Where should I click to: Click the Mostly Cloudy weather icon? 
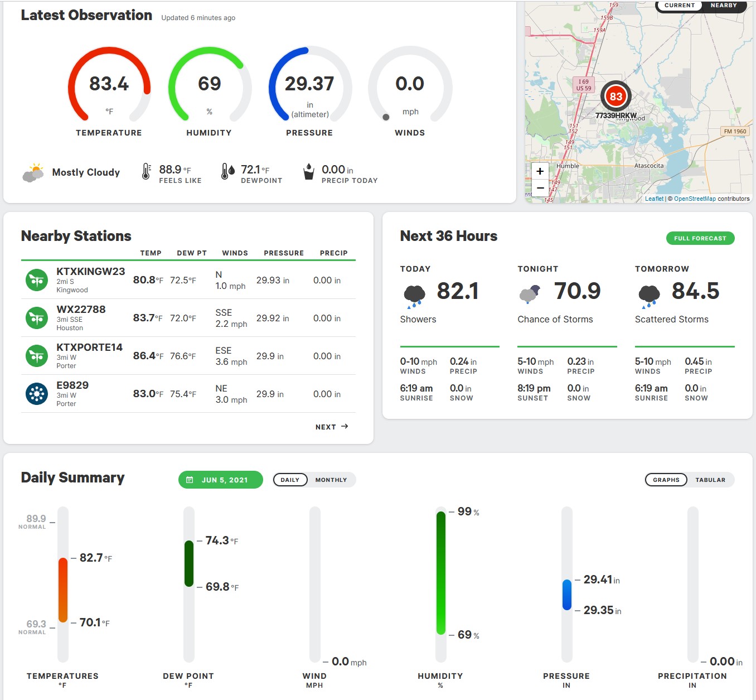[33, 172]
